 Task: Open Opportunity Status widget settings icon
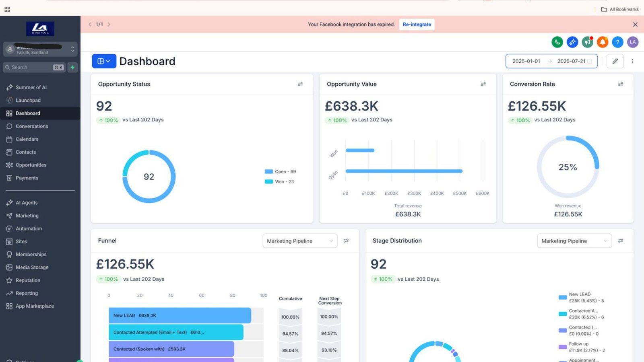pos(300,84)
